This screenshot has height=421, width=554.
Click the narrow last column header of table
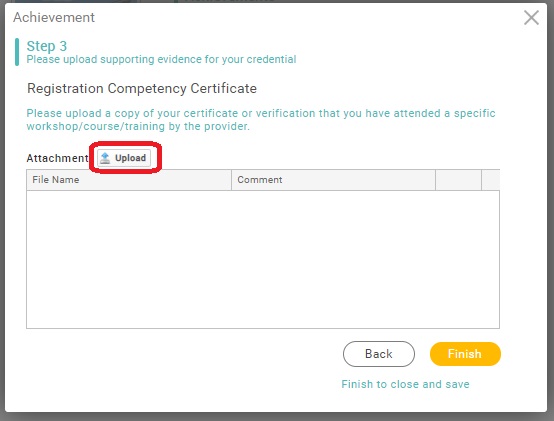coord(491,180)
